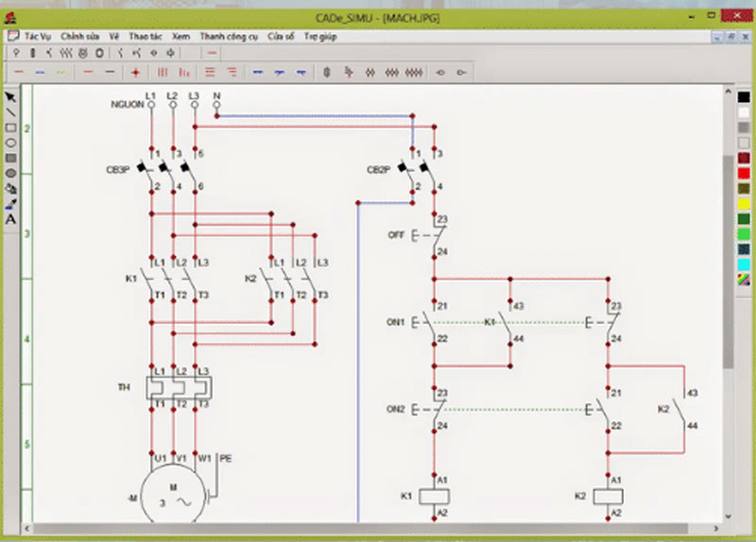Image resolution: width=756 pixels, height=542 pixels.
Task: Select the text 'A' tool
Action: [x=10, y=219]
